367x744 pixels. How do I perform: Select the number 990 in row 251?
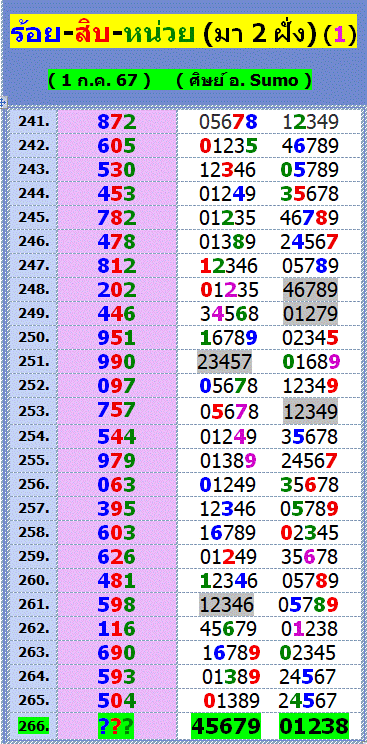[x=117, y=363]
